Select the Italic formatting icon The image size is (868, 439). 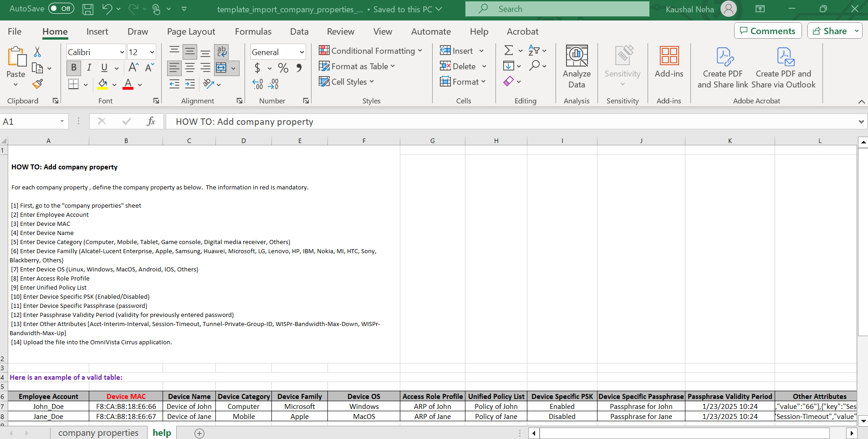tap(89, 68)
